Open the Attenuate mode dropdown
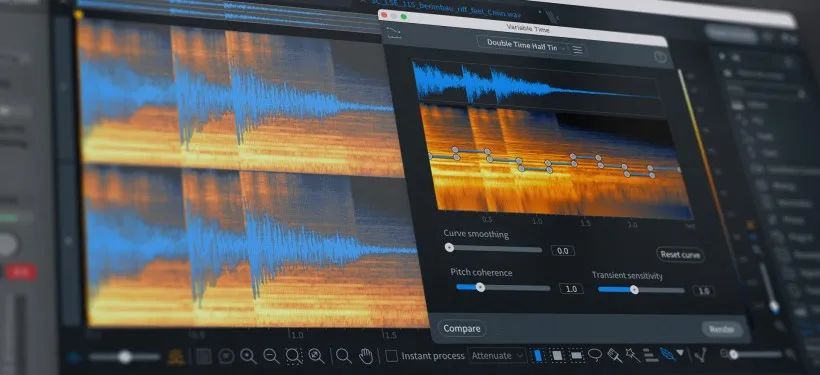The image size is (820, 375). (x=497, y=356)
